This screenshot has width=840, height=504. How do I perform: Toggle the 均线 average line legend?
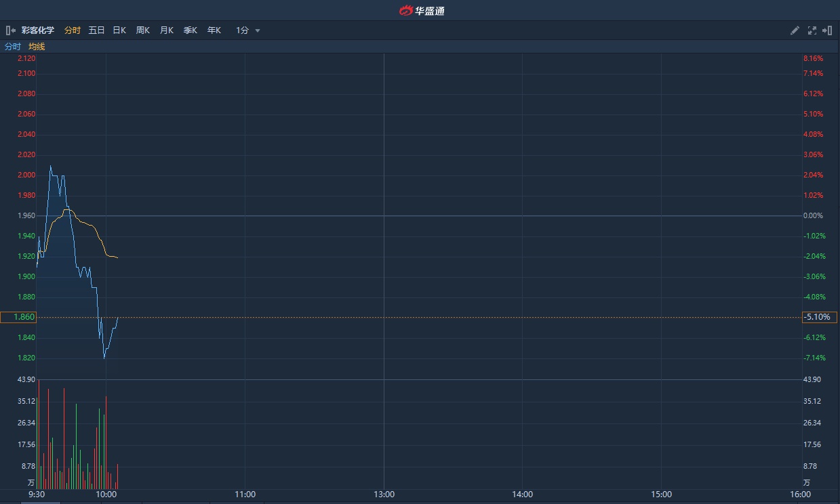[x=37, y=47]
